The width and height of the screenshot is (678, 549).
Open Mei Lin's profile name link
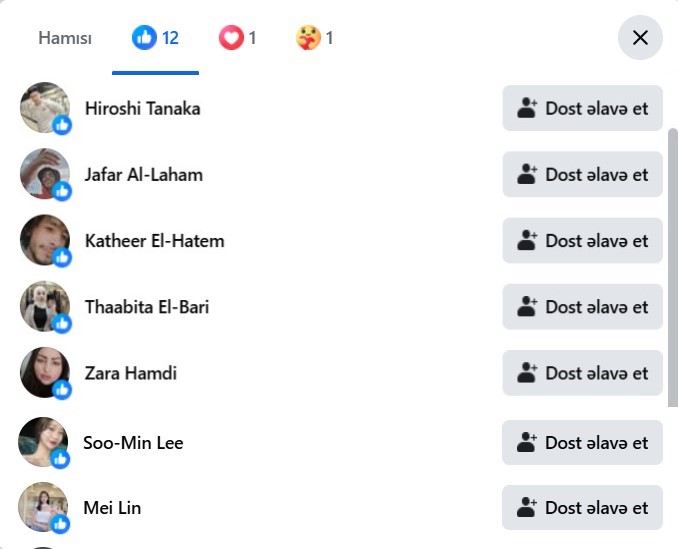click(x=112, y=508)
